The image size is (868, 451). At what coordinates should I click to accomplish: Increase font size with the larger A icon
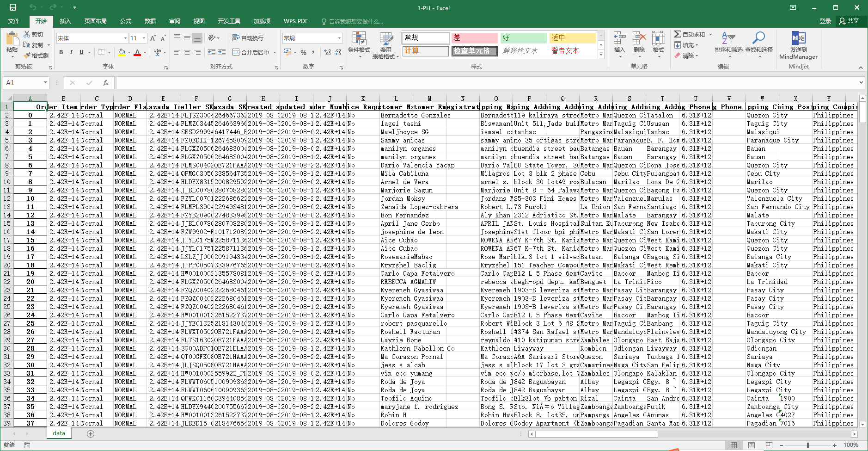[x=153, y=38]
